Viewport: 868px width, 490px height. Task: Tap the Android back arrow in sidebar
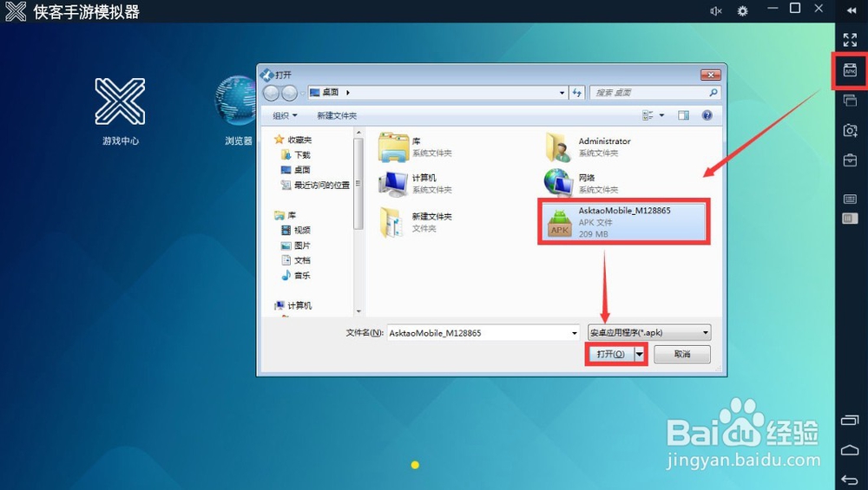tap(850, 480)
